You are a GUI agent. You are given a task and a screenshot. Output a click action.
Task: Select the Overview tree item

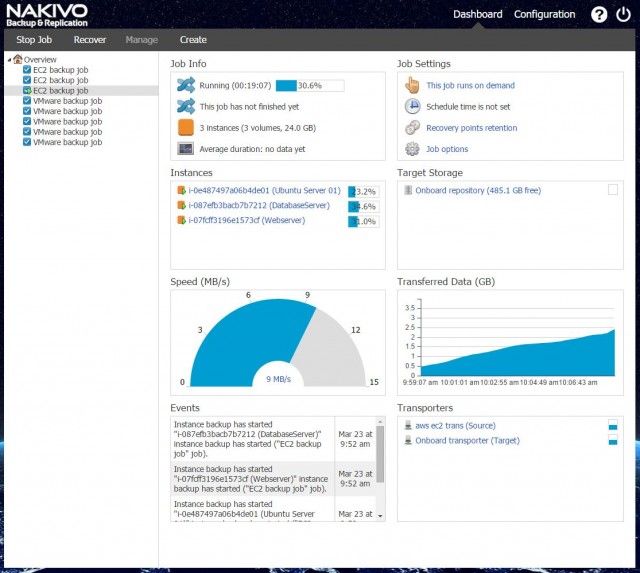(40, 60)
